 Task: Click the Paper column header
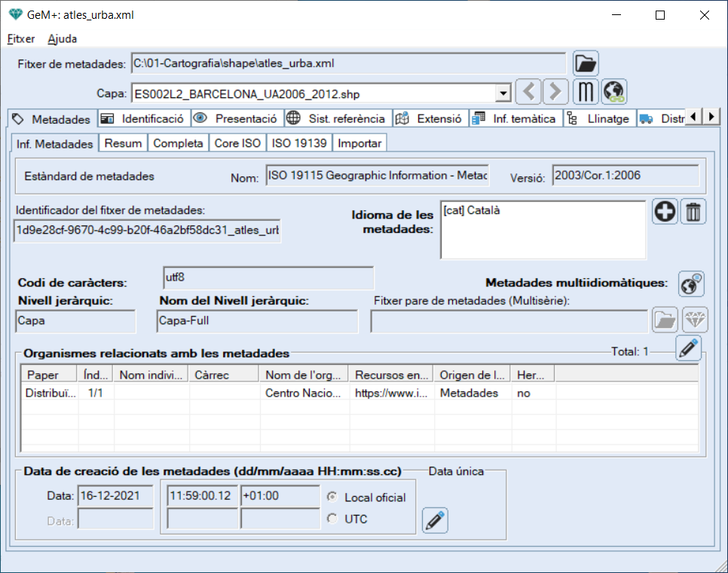point(49,374)
